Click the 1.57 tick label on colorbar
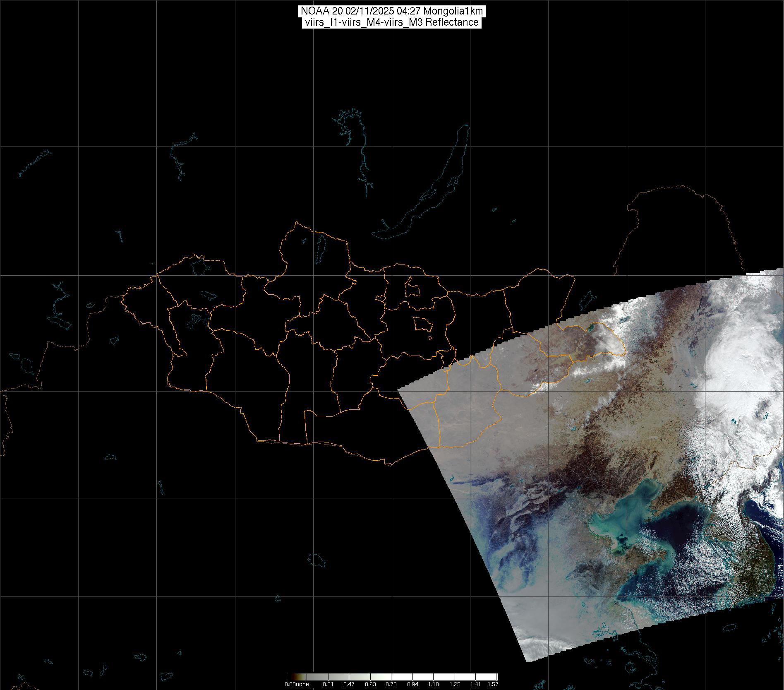Viewport: 784px width, 690px height. [493, 685]
